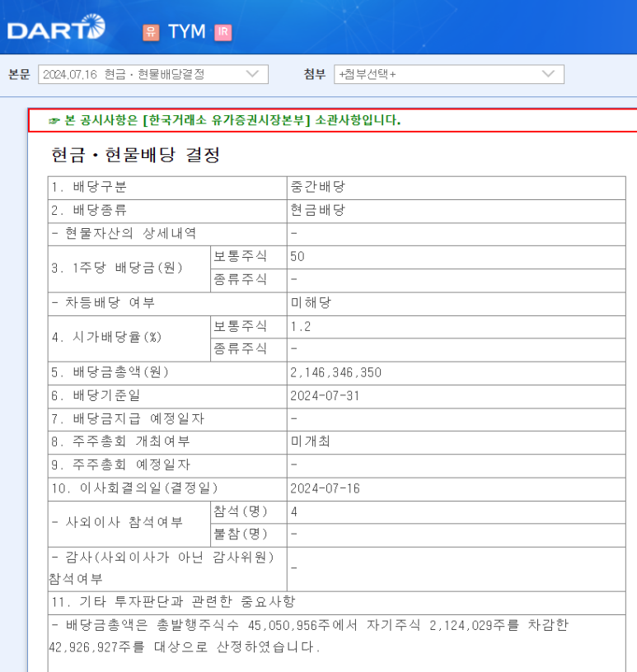This screenshot has height=672, width=637.
Task: Click the pink IR badge
Action: pyautogui.click(x=222, y=32)
